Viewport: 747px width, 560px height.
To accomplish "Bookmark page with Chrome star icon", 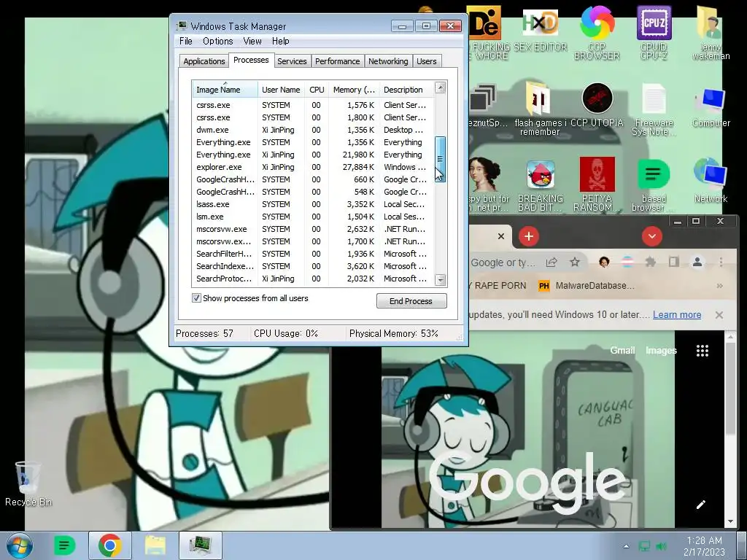I will (x=575, y=262).
